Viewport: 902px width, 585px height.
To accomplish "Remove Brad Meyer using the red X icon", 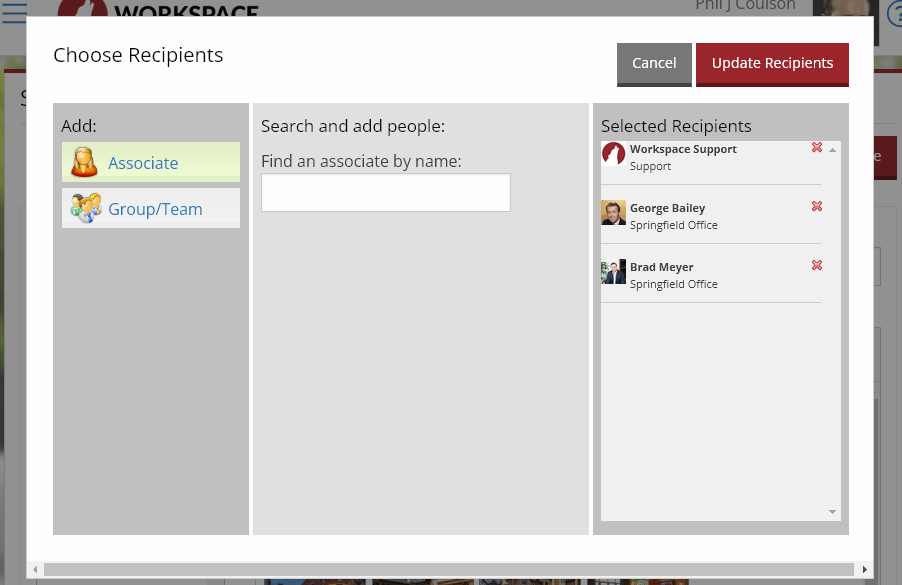I will 817,266.
